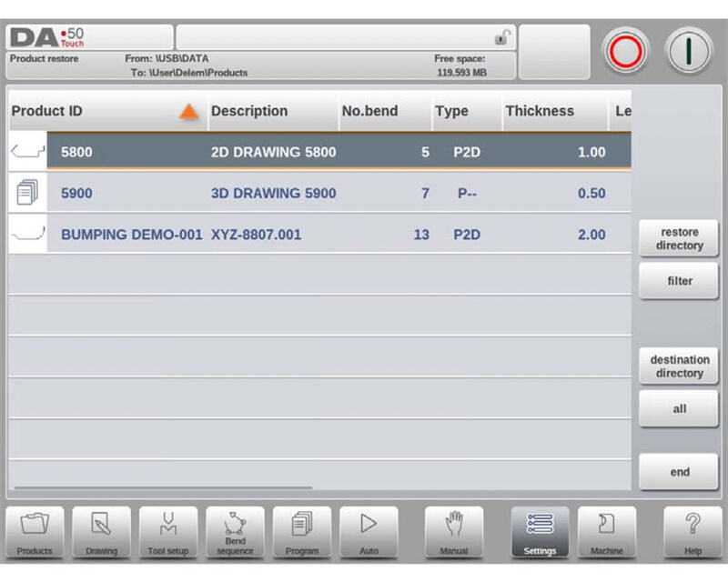
Task: Open the Help question mark
Action: pyautogui.click(x=693, y=533)
